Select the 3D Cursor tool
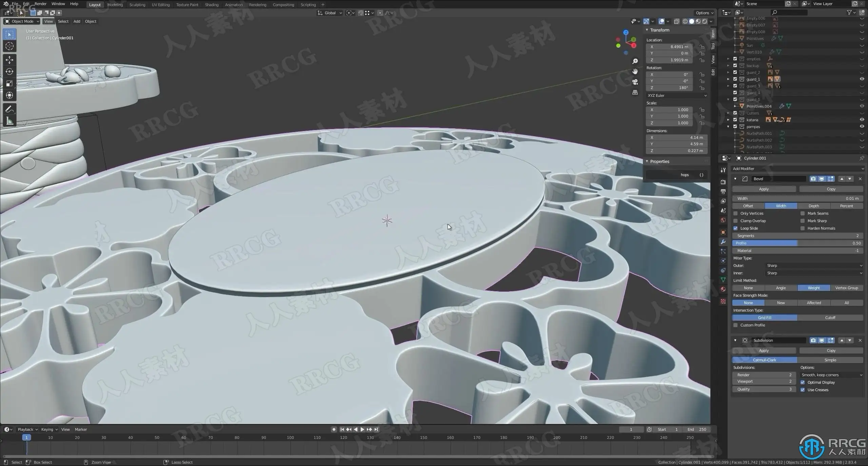 click(9, 46)
